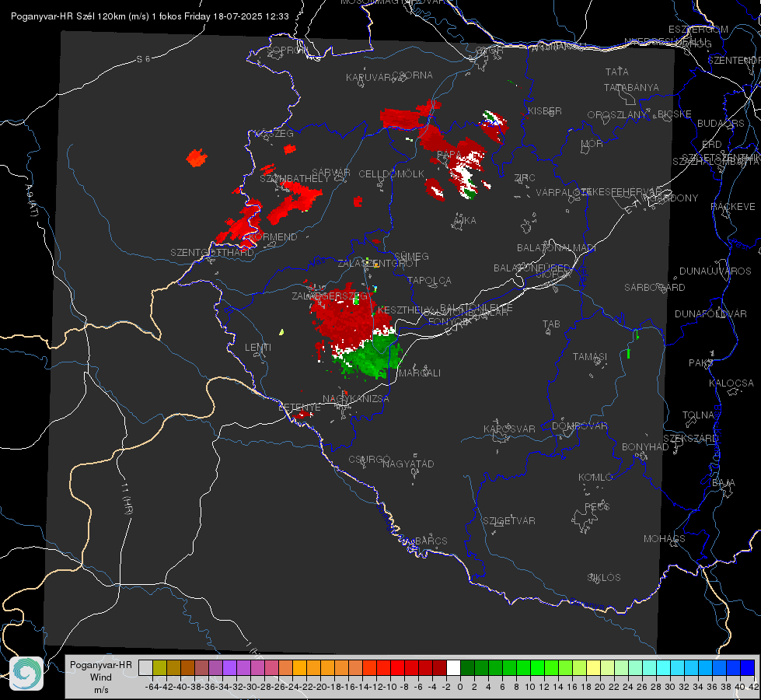This screenshot has height=700, width=761.
Task: Select the pale yellow legend swatch
Action: [x=593, y=667]
